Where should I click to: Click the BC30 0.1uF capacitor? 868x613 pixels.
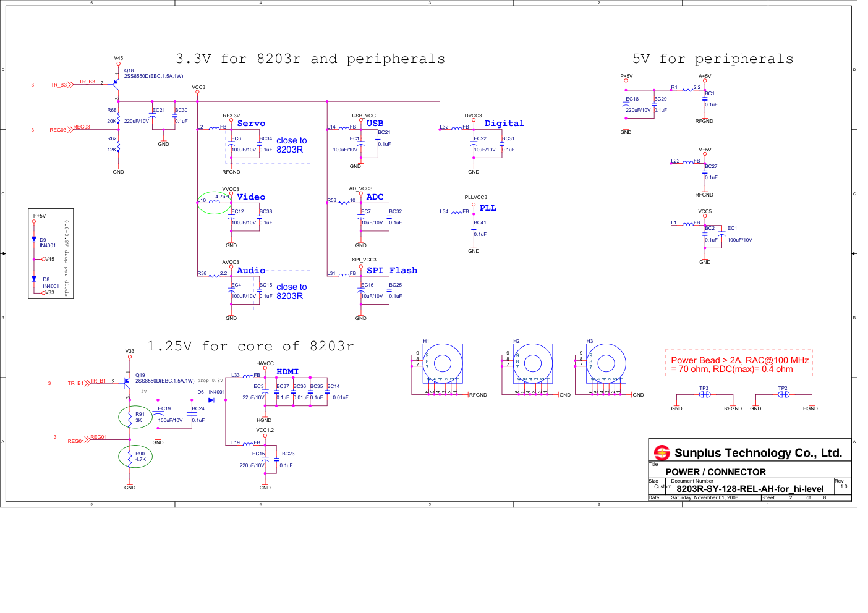(x=175, y=116)
